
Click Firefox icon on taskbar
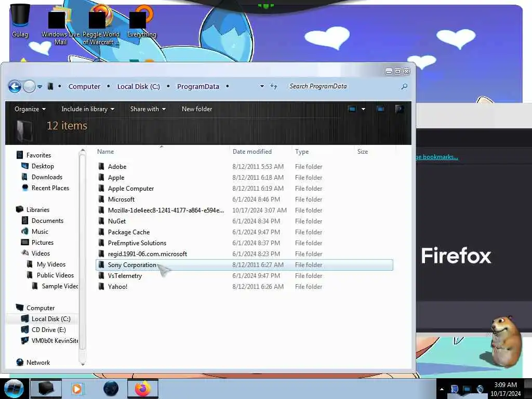143,389
